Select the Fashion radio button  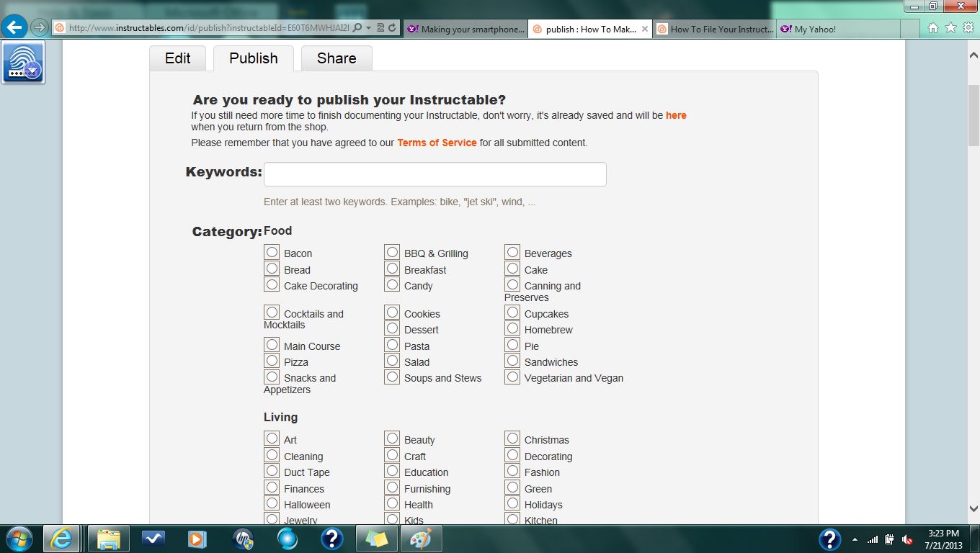coord(512,471)
